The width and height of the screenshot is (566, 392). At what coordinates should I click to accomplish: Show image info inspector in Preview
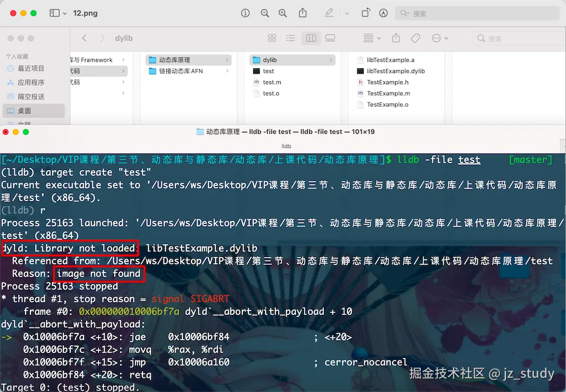pyautogui.click(x=246, y=13)
